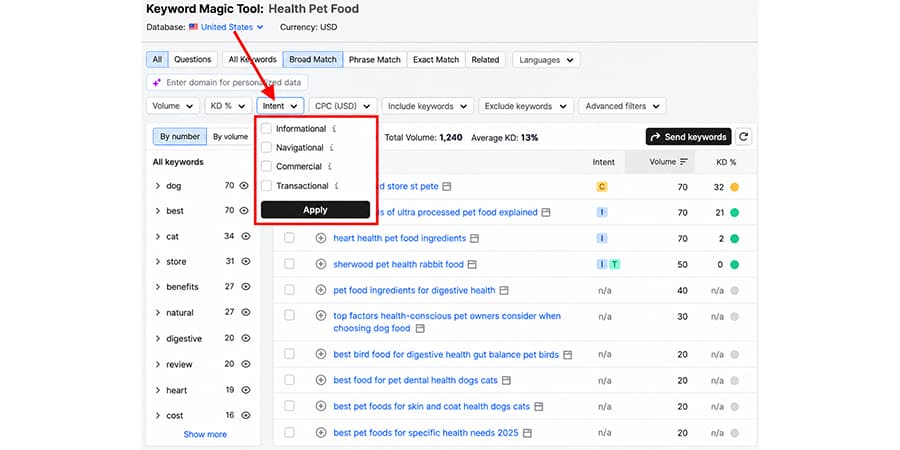Switch to Questions tab
The image size is (900, 450).
pos(193,60)
